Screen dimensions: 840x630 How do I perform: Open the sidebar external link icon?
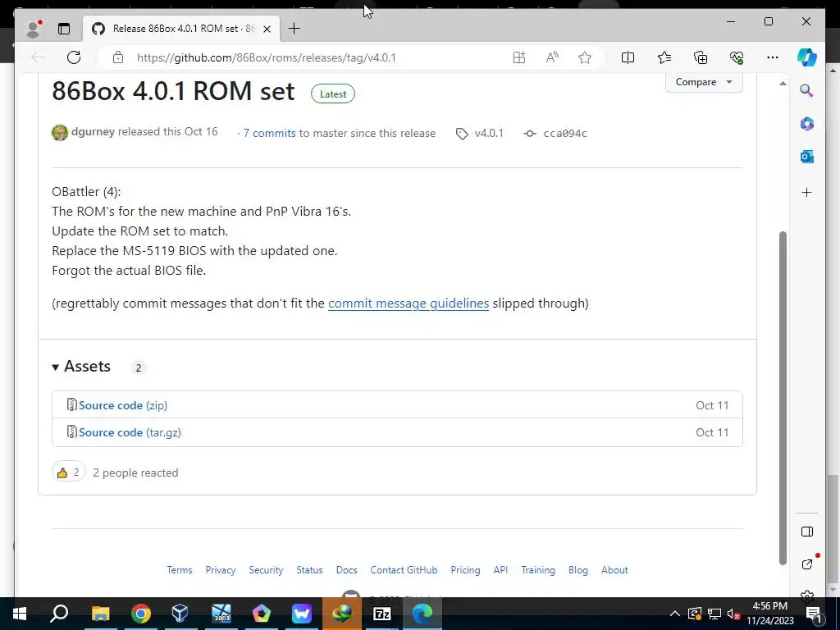(x=807, y=564)
